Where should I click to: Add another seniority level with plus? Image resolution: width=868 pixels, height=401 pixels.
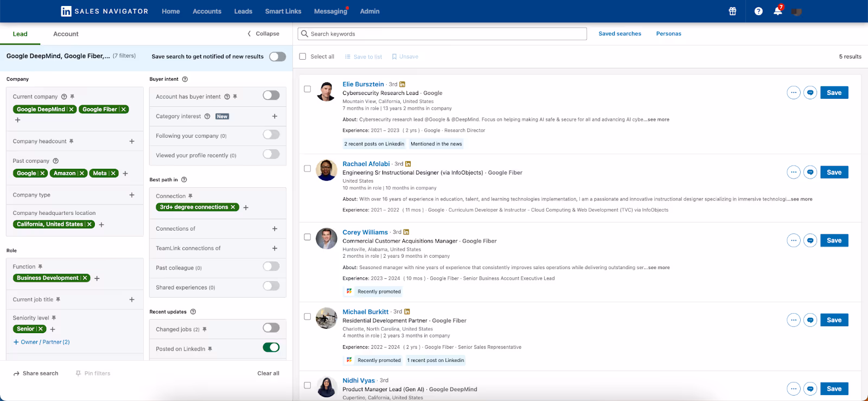pos(53,329)
